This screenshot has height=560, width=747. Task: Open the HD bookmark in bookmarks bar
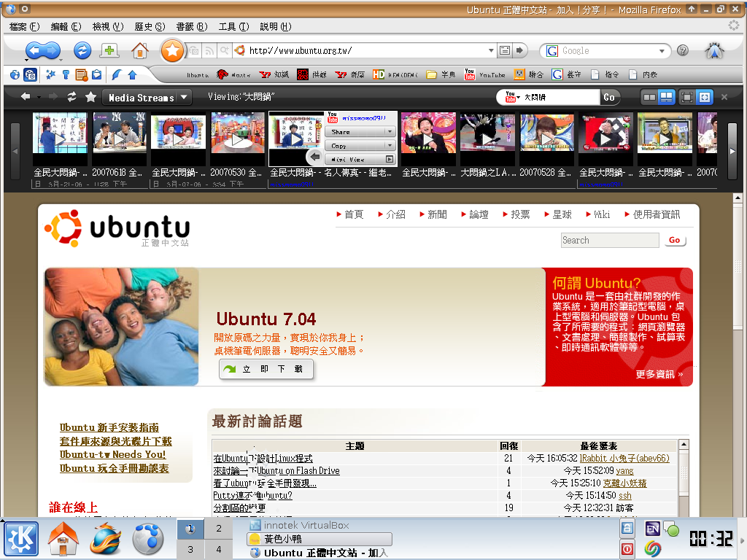pyautogui.click(x=395, y=75)
